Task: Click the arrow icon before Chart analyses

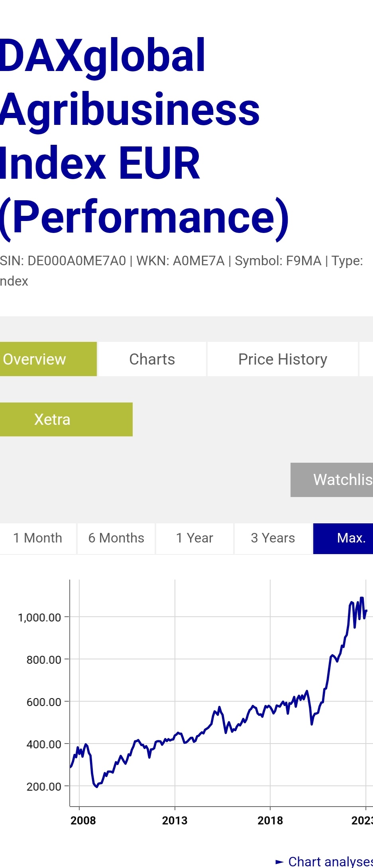Action: tap(280, 862)
